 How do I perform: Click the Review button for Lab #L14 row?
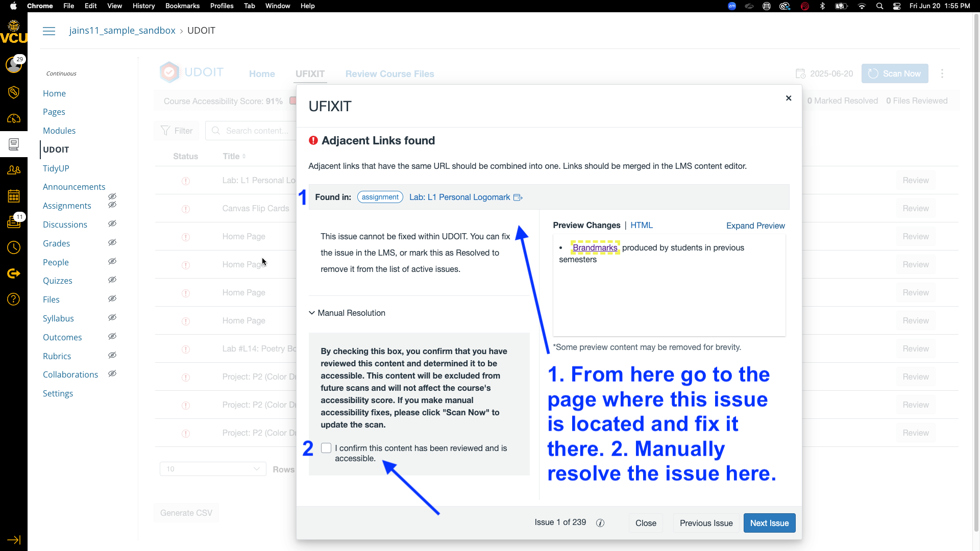(x=916, y=348)
